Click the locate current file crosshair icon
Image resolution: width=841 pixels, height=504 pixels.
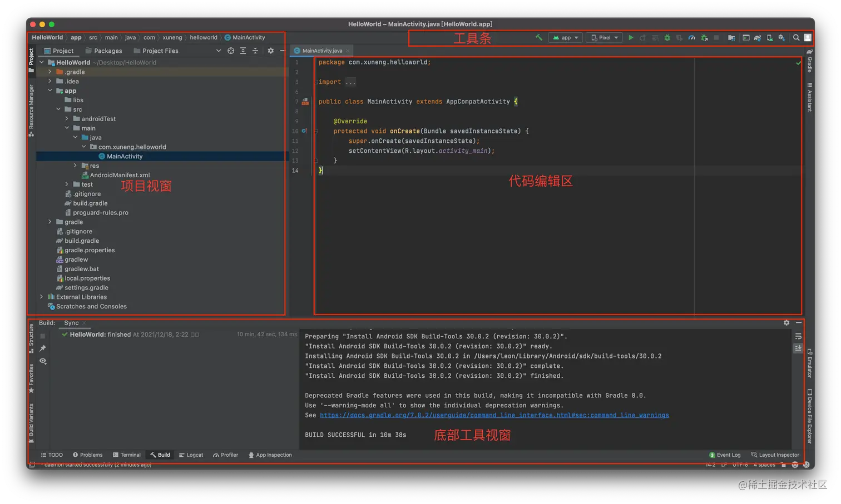click(231, 51)
